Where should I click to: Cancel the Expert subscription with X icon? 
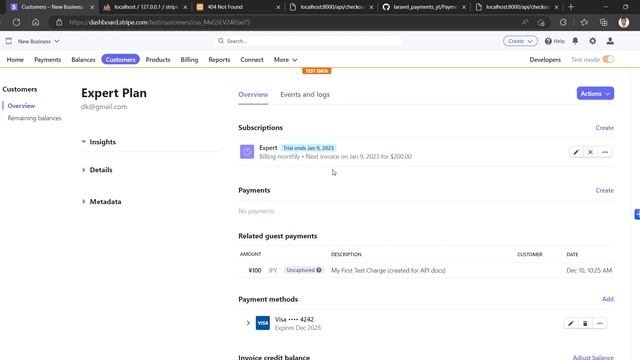(590, 152)
